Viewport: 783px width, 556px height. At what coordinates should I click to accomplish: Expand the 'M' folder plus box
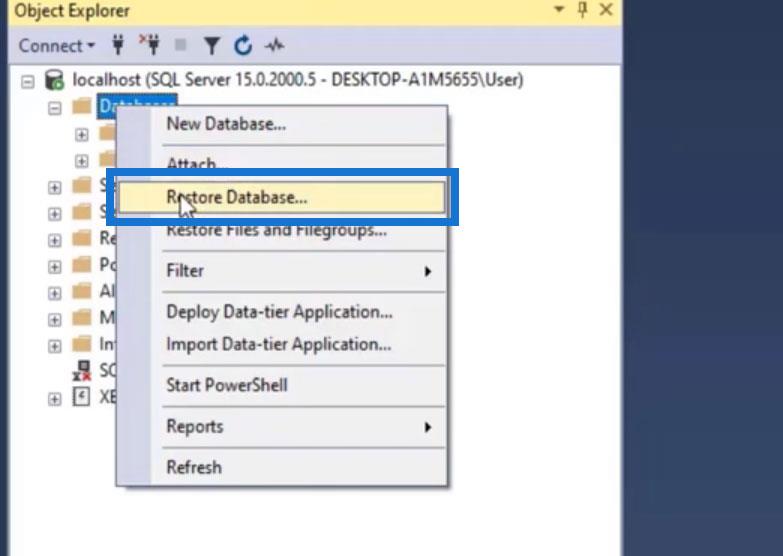point(55,320)
